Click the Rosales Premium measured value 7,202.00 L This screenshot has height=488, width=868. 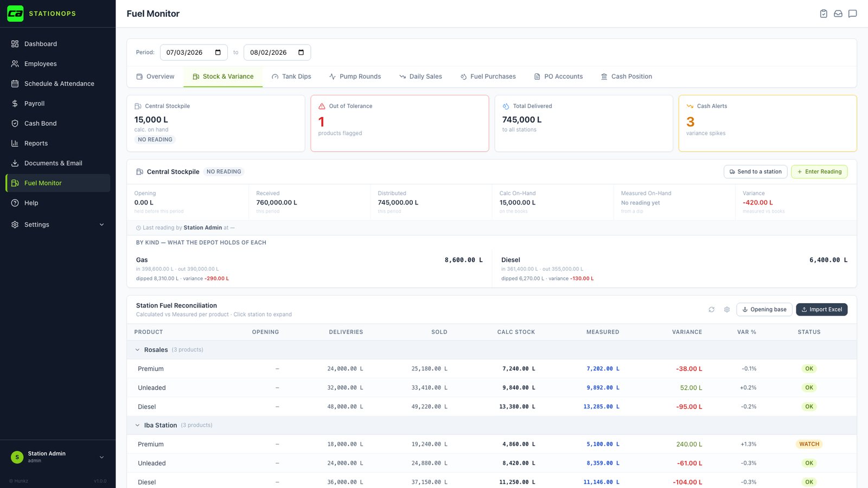[x=603, y=369]
